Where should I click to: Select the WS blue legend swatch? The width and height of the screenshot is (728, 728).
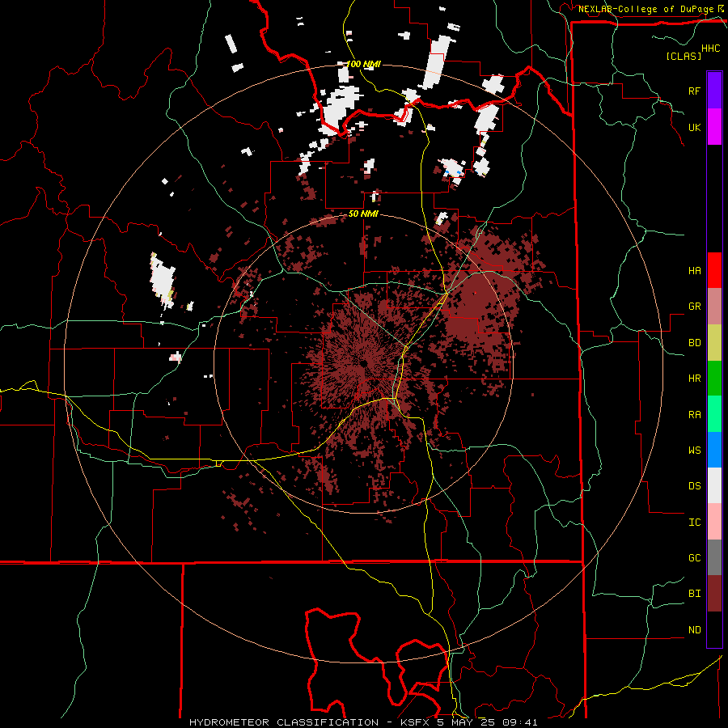[x=714, y=450]
